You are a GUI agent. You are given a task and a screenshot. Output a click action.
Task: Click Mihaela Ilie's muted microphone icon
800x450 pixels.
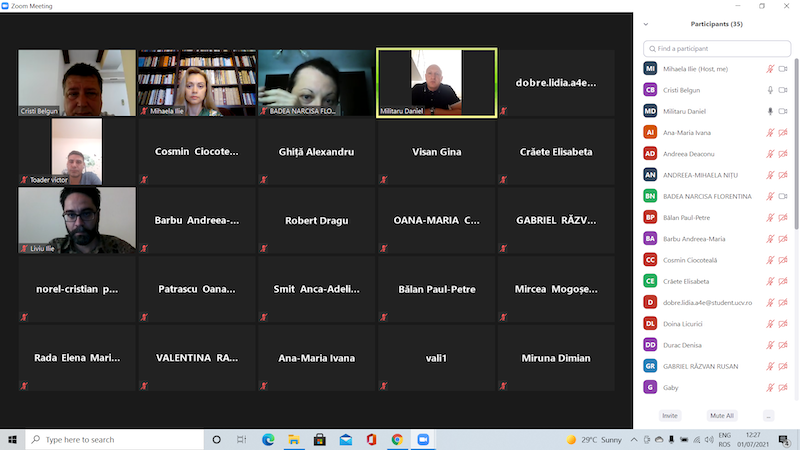770,68
